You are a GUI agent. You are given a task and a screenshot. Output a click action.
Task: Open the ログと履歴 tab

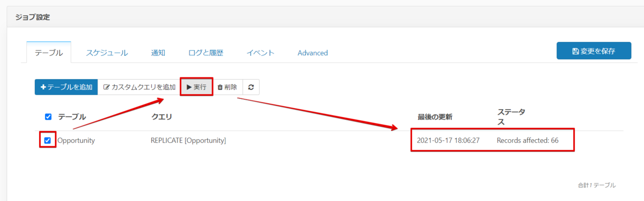click(x=206, y=53)
